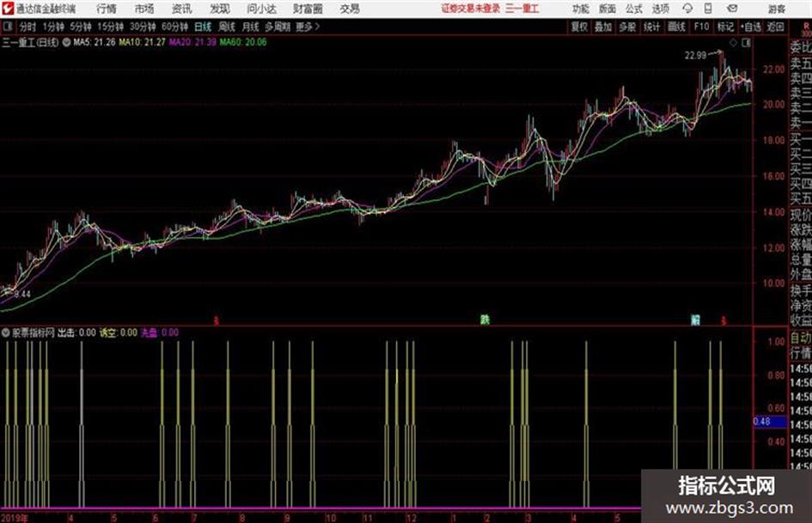Switch to 周线 weekly period

227,27
